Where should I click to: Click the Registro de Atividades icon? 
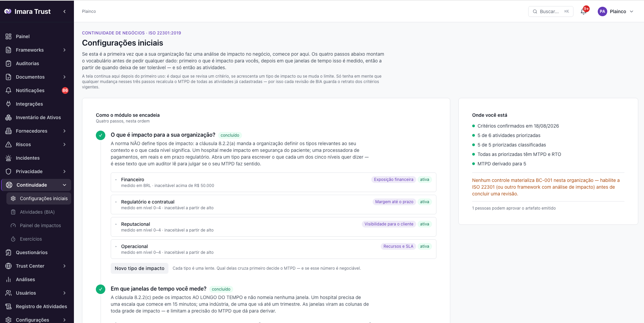pos(8,306)
